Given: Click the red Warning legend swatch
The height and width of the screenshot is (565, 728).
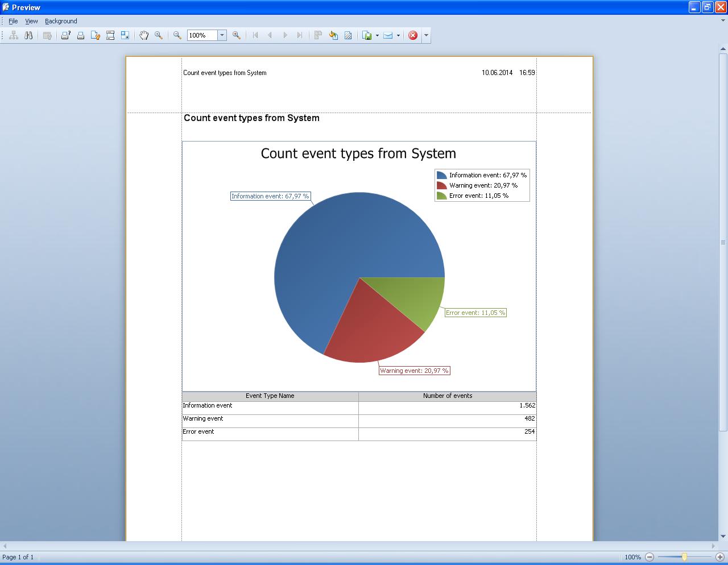Looking at the screenshot, I should pyautogui.click(x=442, y=185).
